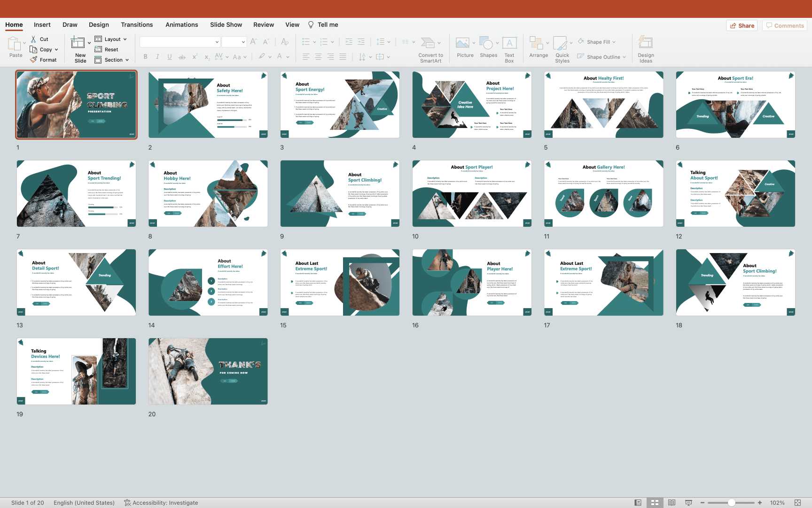The width and height of the screenshot is (812, 508).
Task: Adjust the zoom slider handle
Action: [732, 502]
